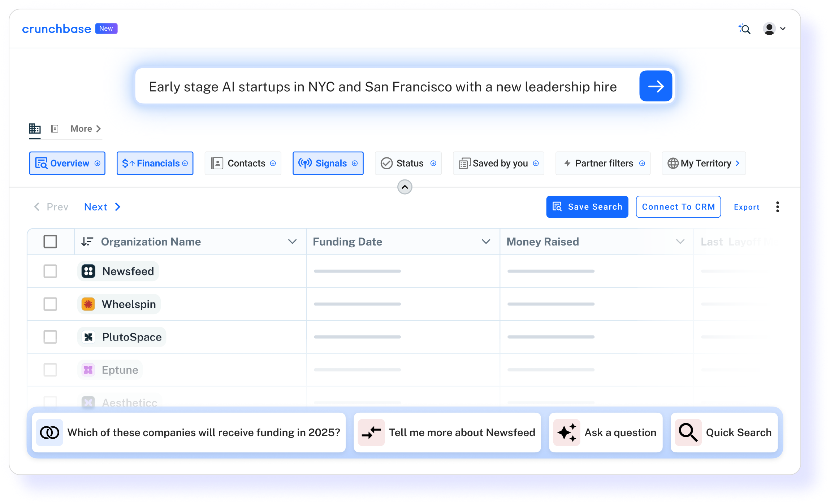
Task: Click the Save Search button
Action: 587,207
